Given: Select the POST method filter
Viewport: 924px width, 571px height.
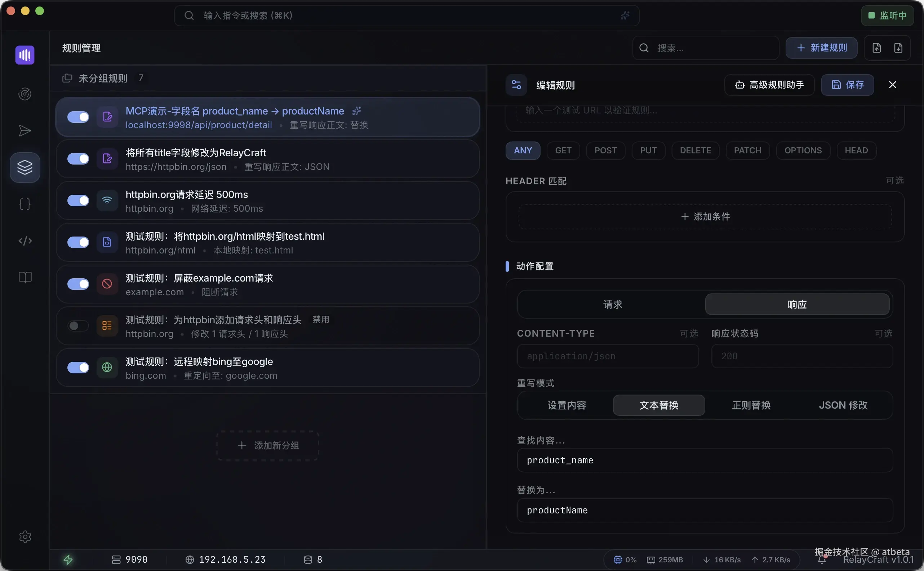Looking at the screenshot, I should [605, 150].
